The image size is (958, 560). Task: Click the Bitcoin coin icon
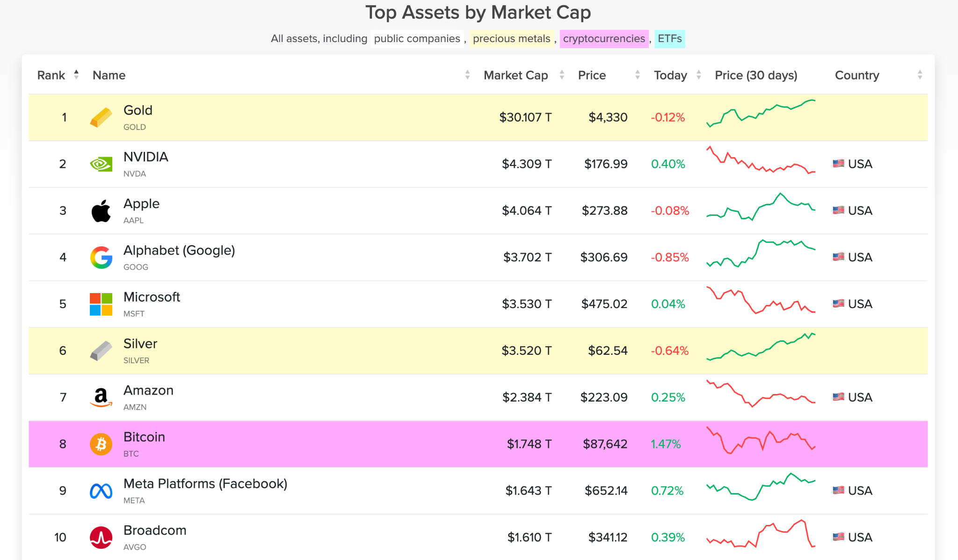coord(101,444)
